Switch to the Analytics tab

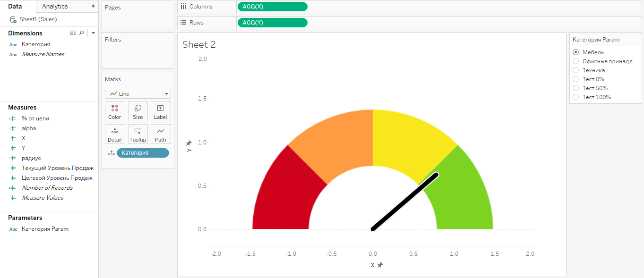coord(55,7)
